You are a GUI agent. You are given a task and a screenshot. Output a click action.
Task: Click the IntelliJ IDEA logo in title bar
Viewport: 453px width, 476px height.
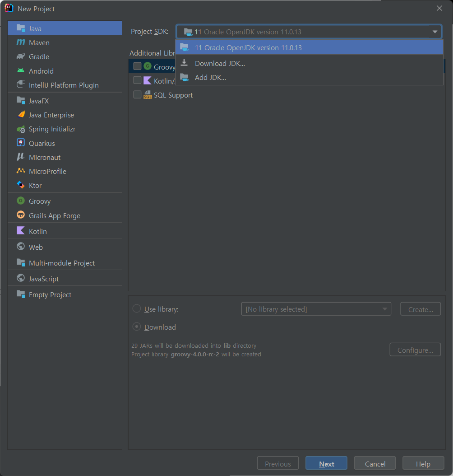[x=9, y=8]
